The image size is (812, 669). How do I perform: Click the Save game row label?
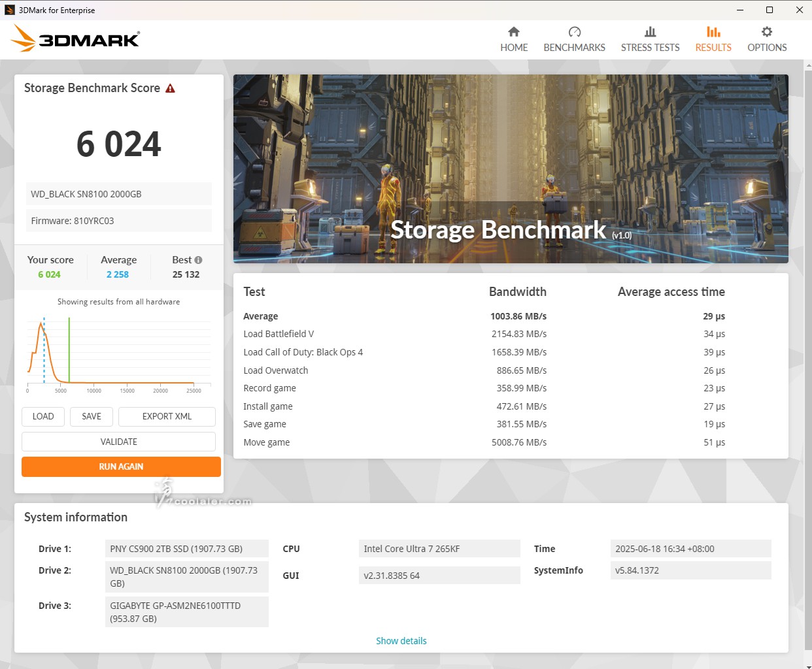tap(264, 424)
